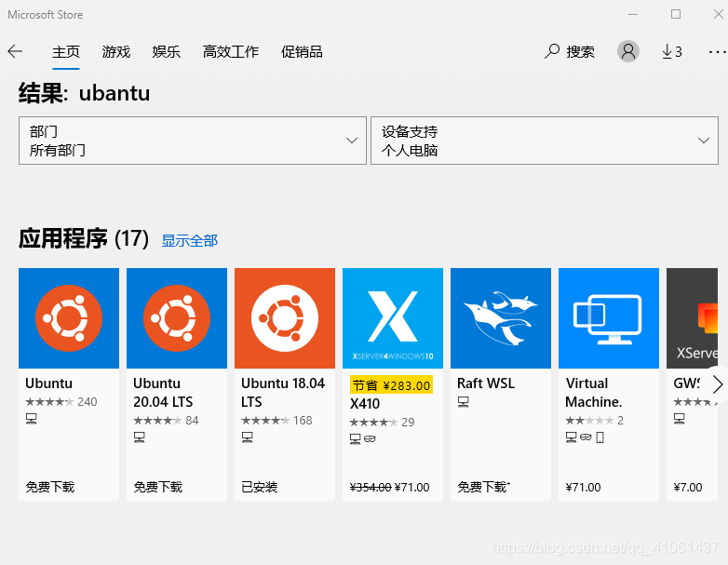
Task: Click X410 price ¥71.00
Action: 411,488
